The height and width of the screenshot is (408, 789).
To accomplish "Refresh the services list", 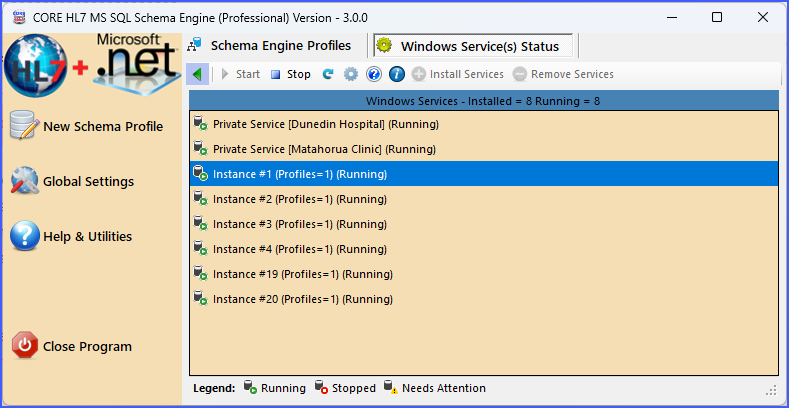I will (x=328, y=74).
